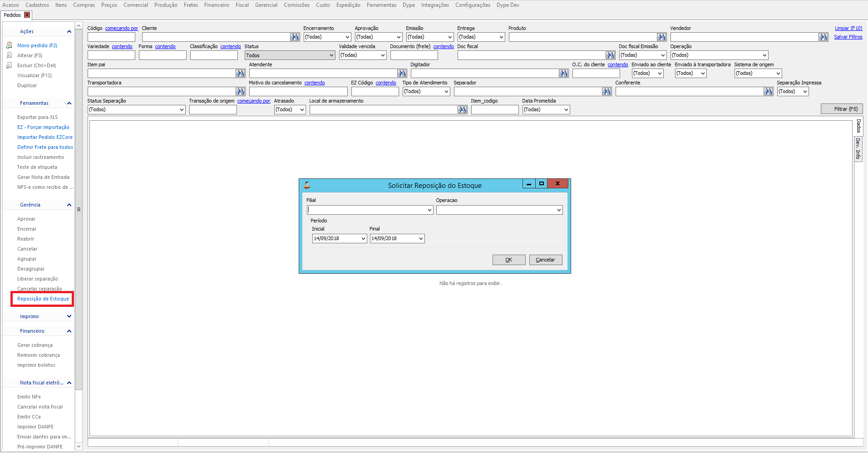Open the Configurações menu
The height and width of the screenshot is (453, 868).
(473, 5)
